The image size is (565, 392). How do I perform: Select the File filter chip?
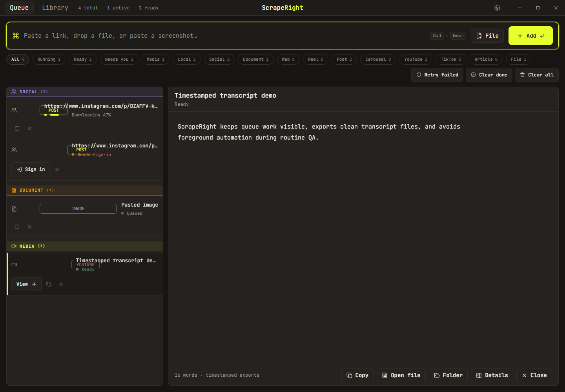coord(519,59)
